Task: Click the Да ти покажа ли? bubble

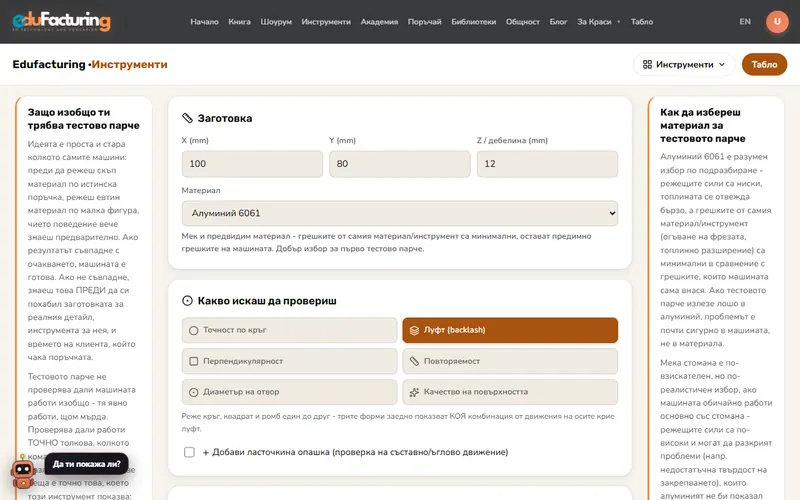Action: (x=87, y=464)
